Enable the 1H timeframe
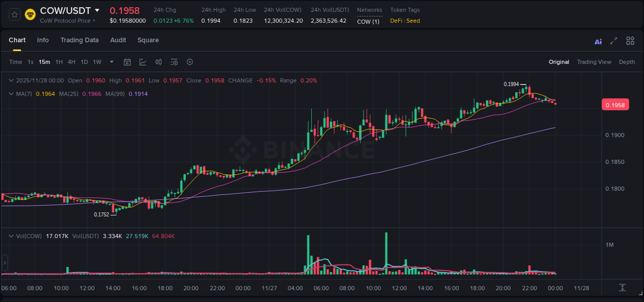This screenshot has height=302, width=644. click(58, 62)
